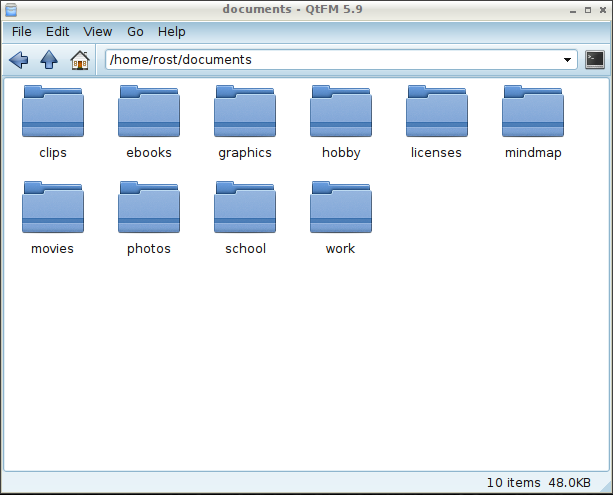The height and width of the screenshot is (495, 613).
Task: Open terminal with the console icon
Action: pos(595,60)
